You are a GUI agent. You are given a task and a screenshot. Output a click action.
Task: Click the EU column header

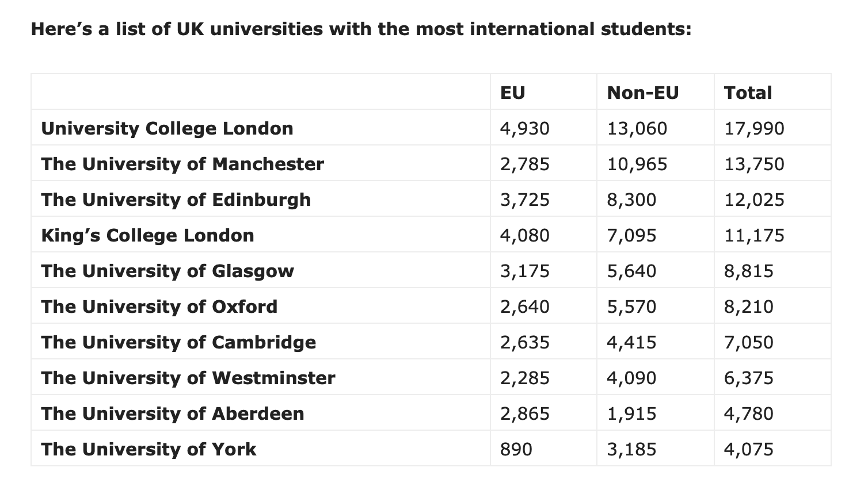(x=513, y=93)
